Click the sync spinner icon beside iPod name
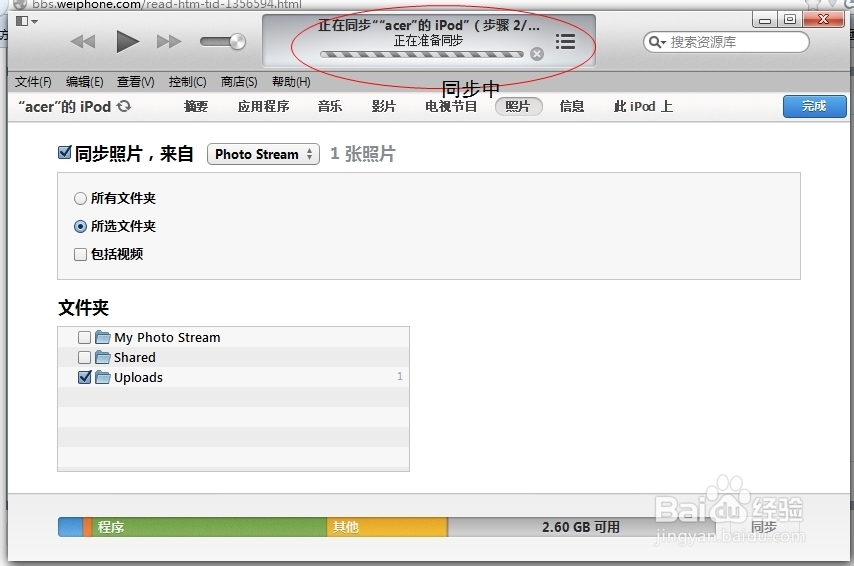This screenshot has width=854, height=566. [124, 106]
